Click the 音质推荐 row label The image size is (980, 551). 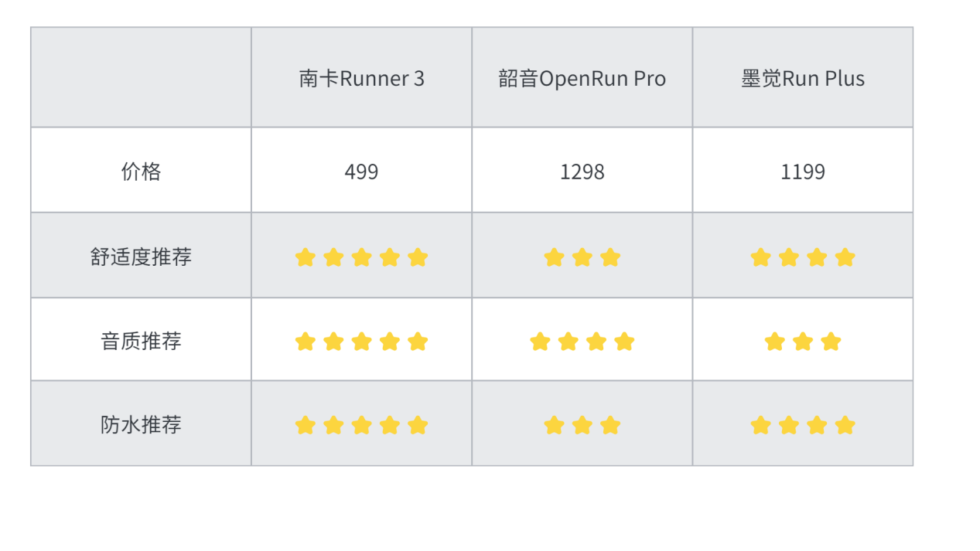coord(141,340)
